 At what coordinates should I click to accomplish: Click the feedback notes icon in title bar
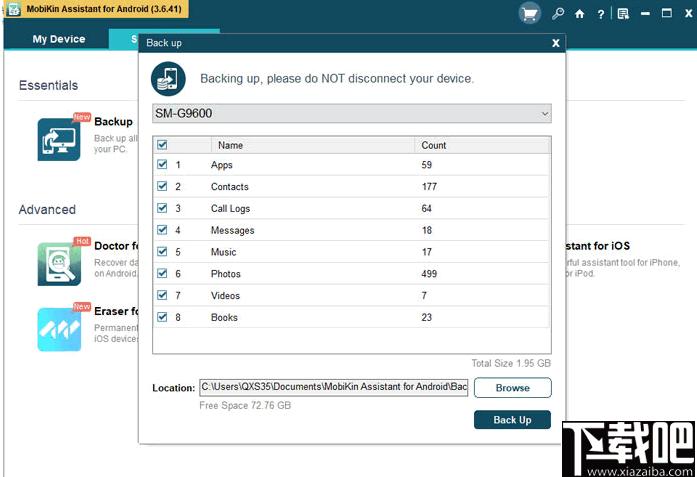point(623,14)
